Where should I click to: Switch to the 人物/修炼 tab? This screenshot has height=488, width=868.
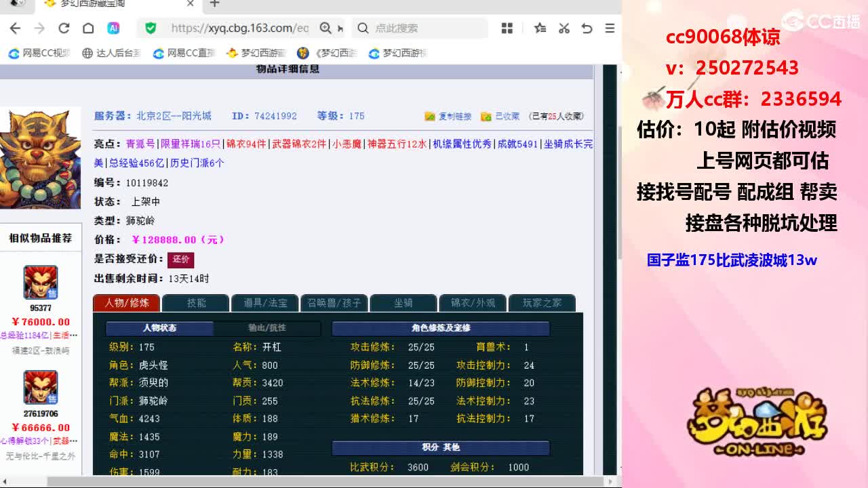(x=126, y=303)
